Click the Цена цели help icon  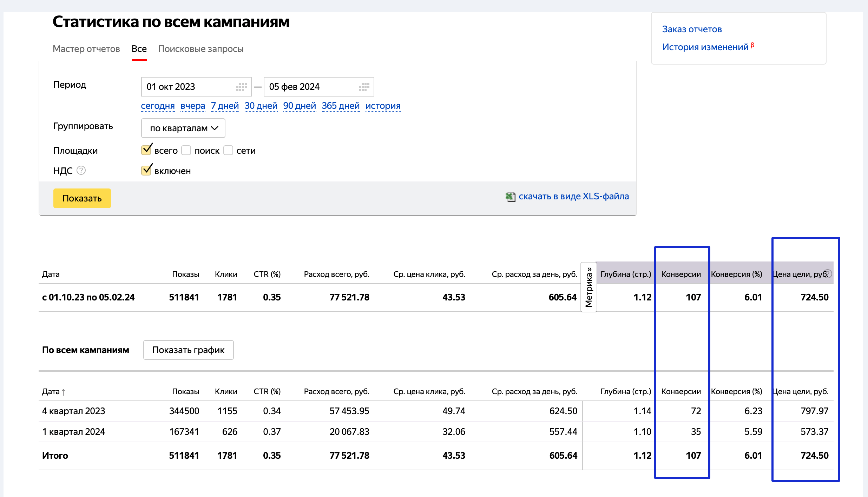click(828, 273)
